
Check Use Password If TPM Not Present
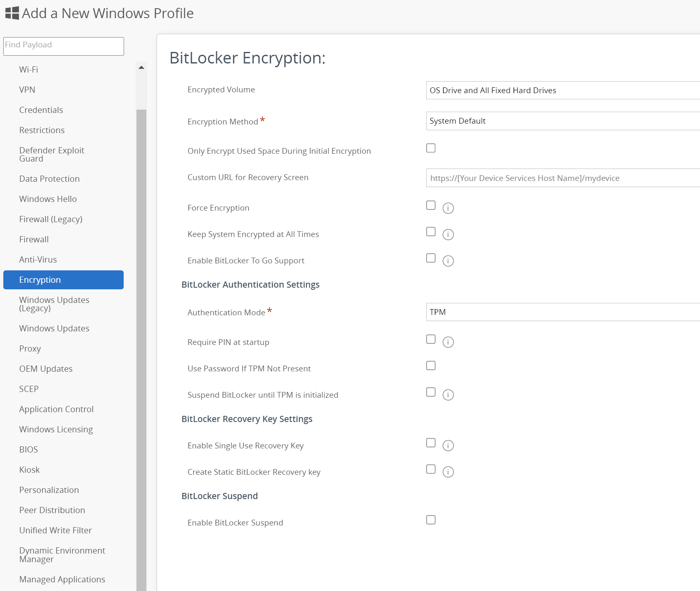(430, 366)
